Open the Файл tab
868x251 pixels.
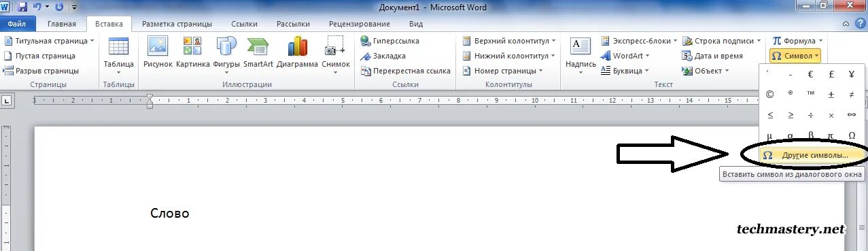17,24
